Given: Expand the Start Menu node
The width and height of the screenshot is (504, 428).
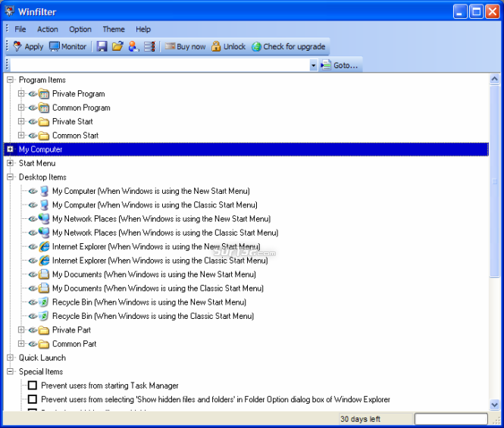Looking at the screenshot, I should [10, 163].
